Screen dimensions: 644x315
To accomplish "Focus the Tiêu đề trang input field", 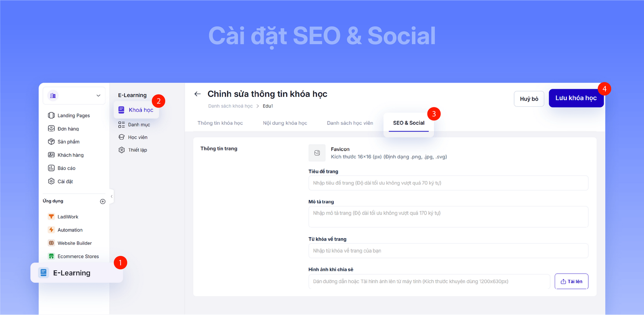I will click(x=448, y=183).
